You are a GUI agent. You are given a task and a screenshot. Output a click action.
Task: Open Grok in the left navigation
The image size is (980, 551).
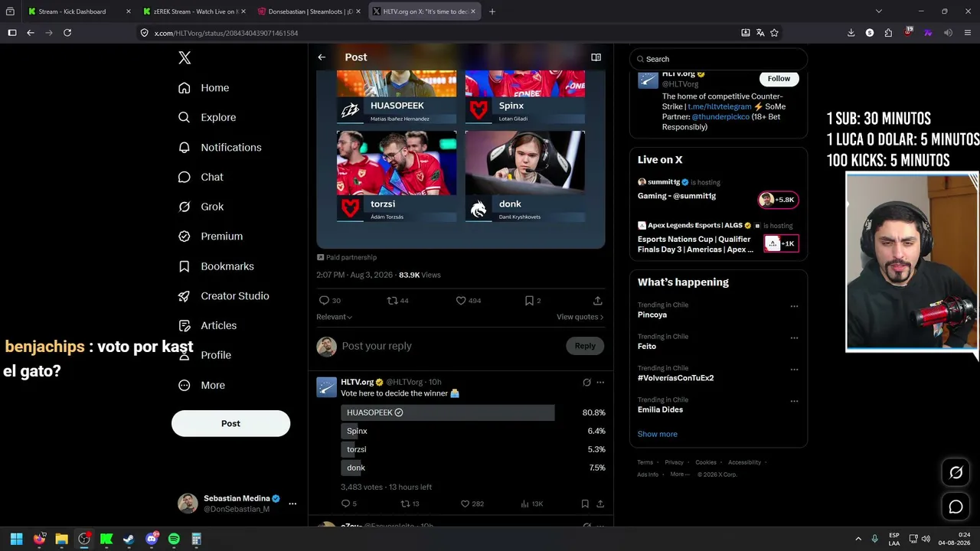[201, 207]
